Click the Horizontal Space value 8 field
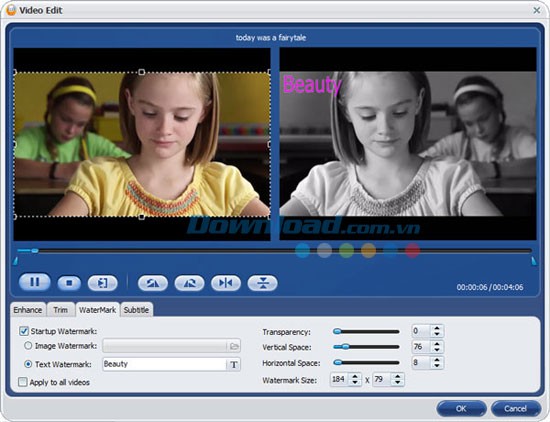 coord(421,363)
